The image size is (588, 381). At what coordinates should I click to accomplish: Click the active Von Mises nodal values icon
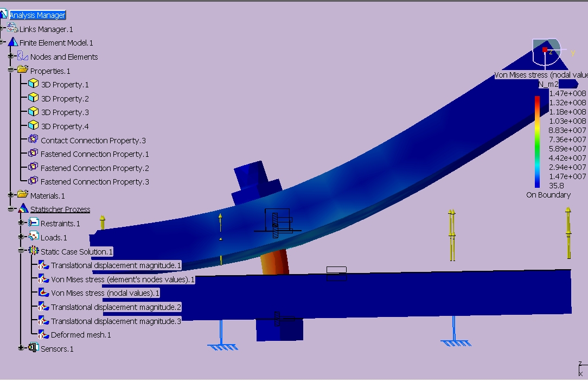[43, 293]
